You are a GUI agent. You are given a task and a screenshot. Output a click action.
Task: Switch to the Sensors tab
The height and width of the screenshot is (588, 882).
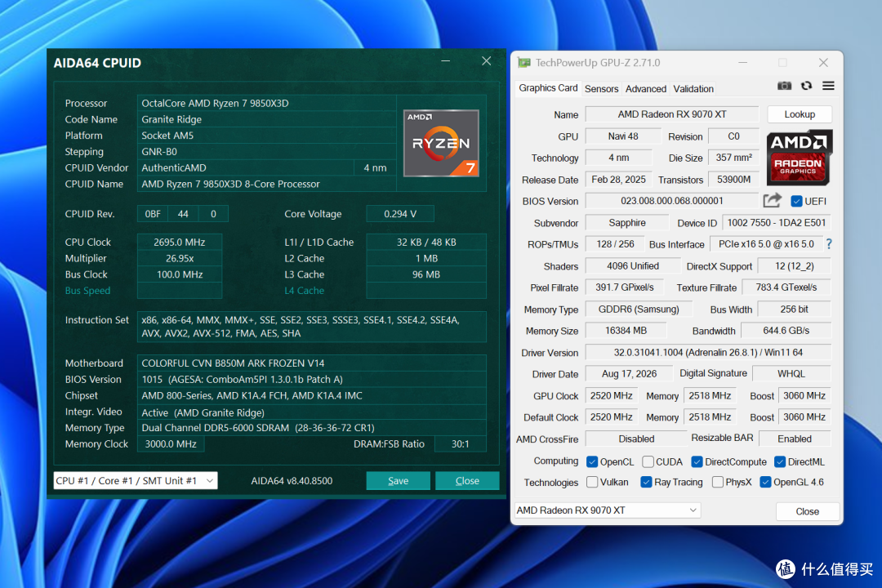601,88
